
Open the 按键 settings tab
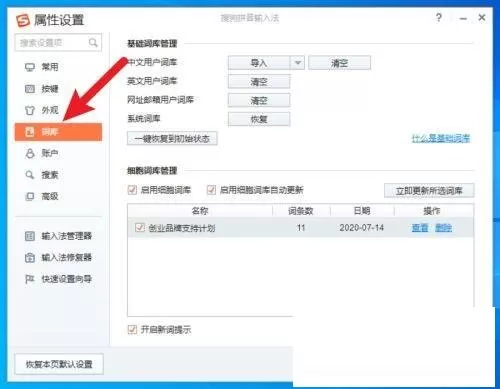pos(58,89)
